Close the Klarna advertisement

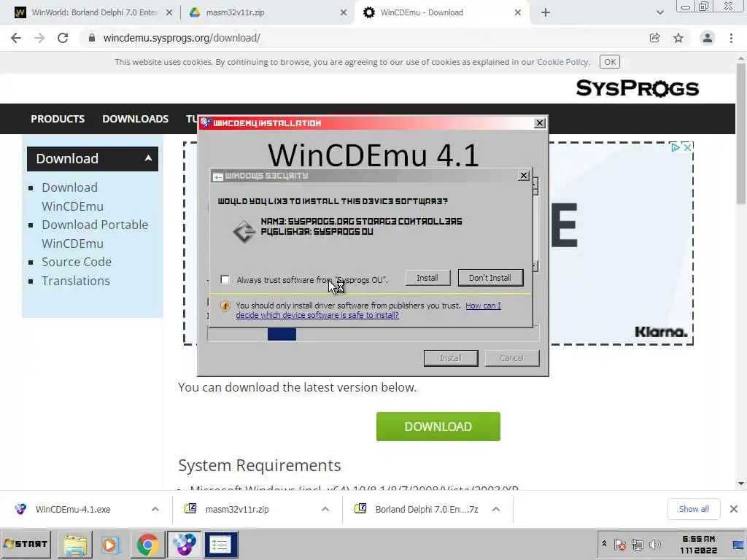click(x=687, y=147)
